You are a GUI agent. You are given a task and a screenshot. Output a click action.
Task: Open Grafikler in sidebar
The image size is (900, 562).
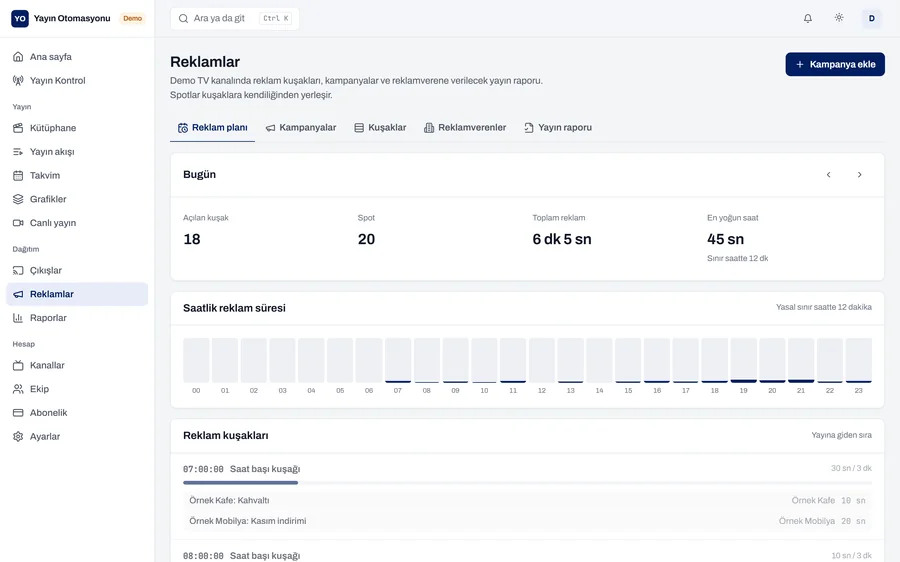click(x=77, y=199)
